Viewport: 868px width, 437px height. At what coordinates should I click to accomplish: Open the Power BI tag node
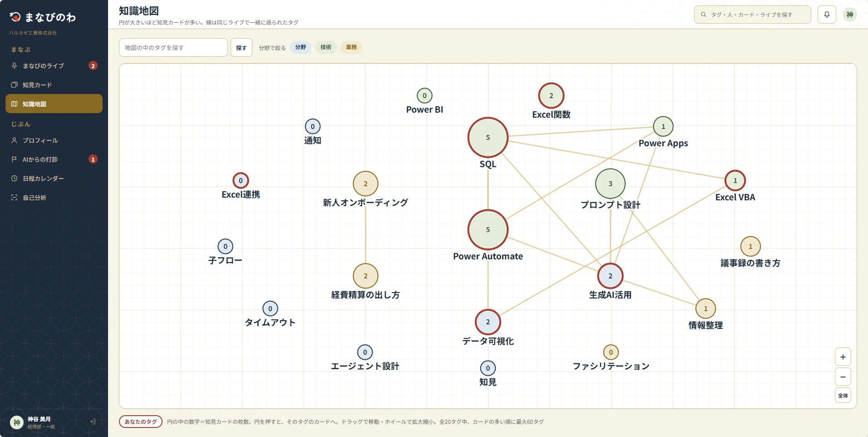(x=424, y=95)
